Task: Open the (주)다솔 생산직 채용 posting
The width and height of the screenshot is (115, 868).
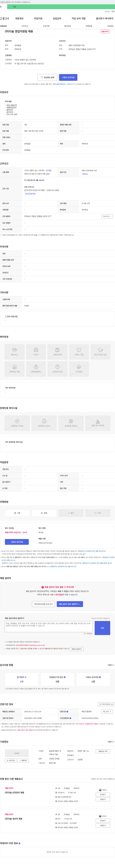Action: pyautogui.click(x=13, y=819)
